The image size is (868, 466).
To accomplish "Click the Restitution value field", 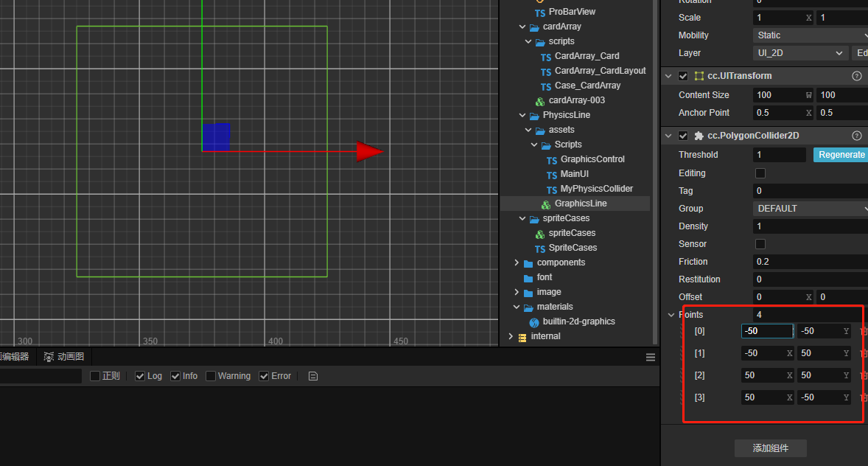I will [811, 280].
